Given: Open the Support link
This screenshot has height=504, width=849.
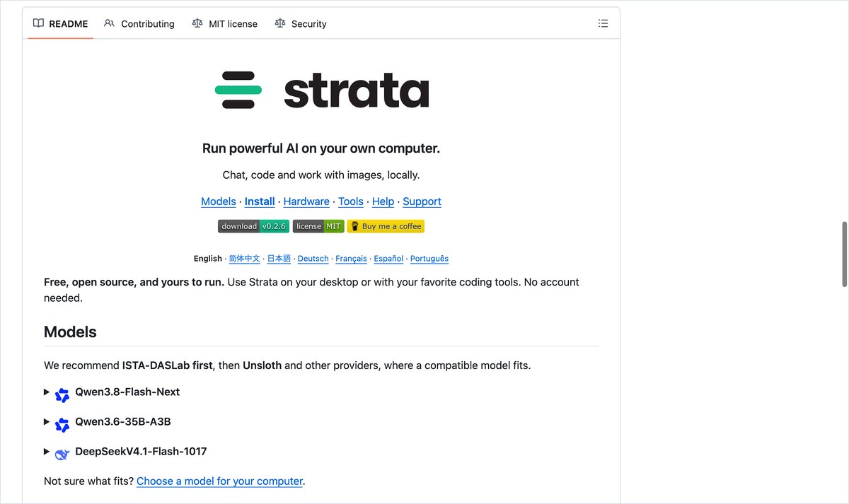Looking at the screenshot, I should [x=422, y=201].
